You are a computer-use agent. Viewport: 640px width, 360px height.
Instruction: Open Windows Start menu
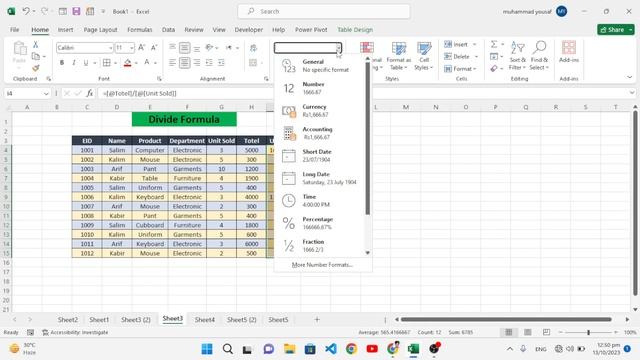207,349
